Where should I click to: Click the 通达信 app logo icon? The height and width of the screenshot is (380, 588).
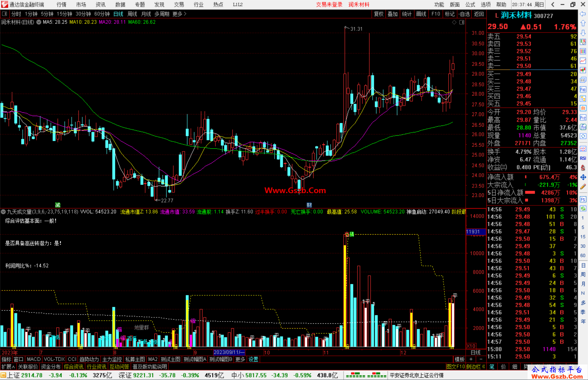(x=5, y=4)
